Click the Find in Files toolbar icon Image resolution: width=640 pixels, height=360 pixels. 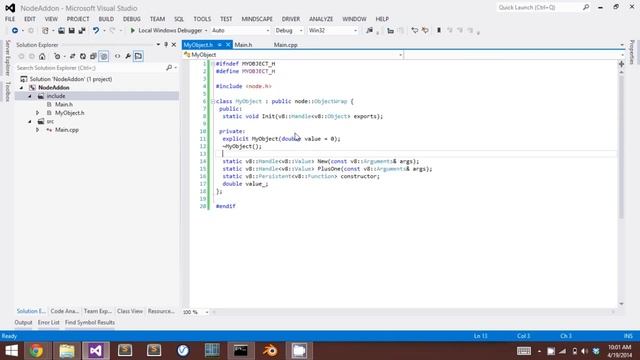(x=369, y=31)
